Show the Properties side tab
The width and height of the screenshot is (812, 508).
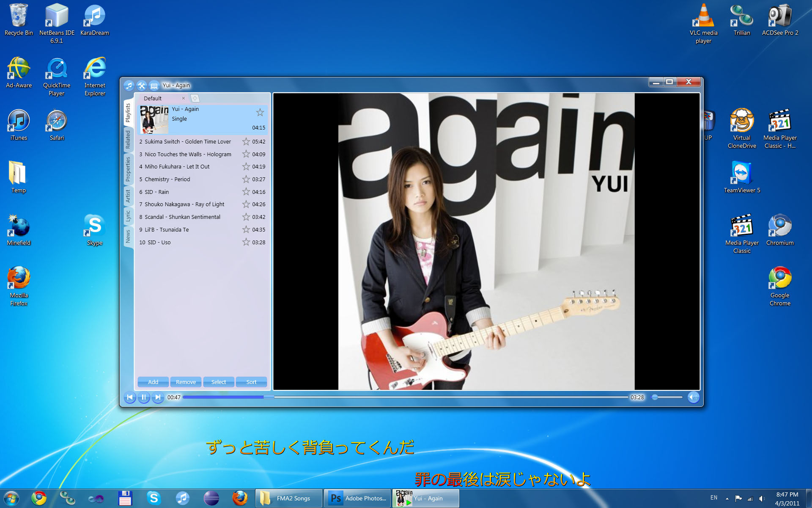point(128,169)
